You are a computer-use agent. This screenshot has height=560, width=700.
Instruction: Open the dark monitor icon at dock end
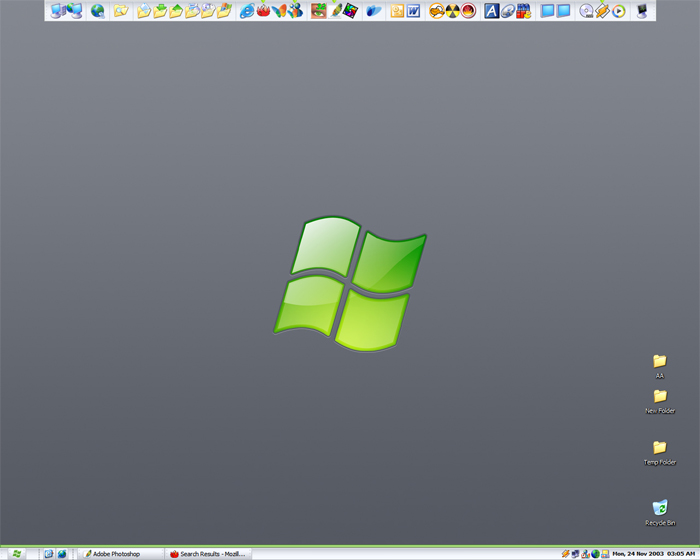click(642, 11)
